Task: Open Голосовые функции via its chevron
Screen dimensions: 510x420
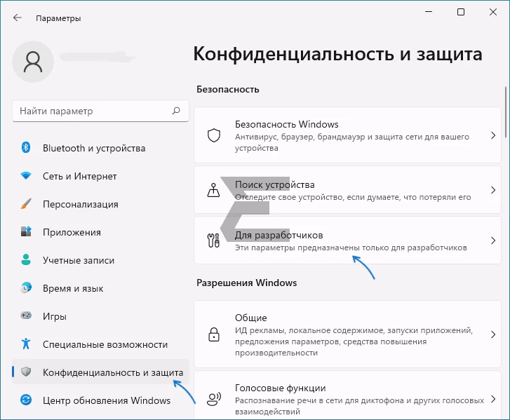Action: tap(493, 399)
